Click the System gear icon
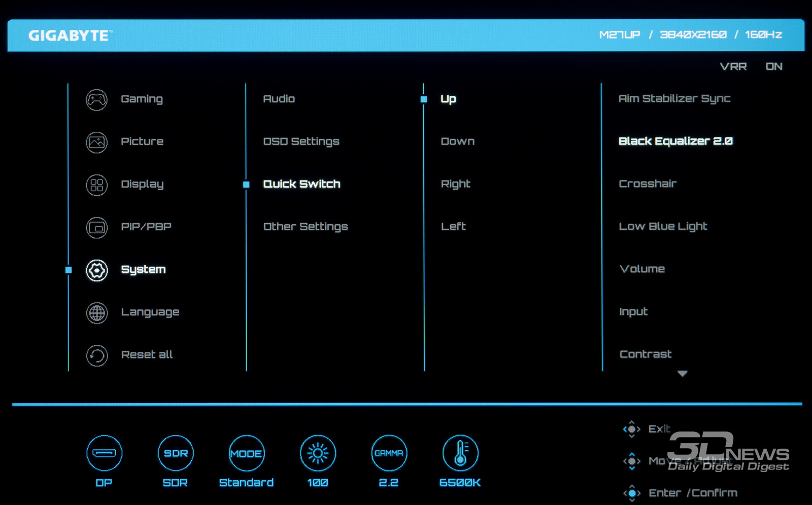 96,270
